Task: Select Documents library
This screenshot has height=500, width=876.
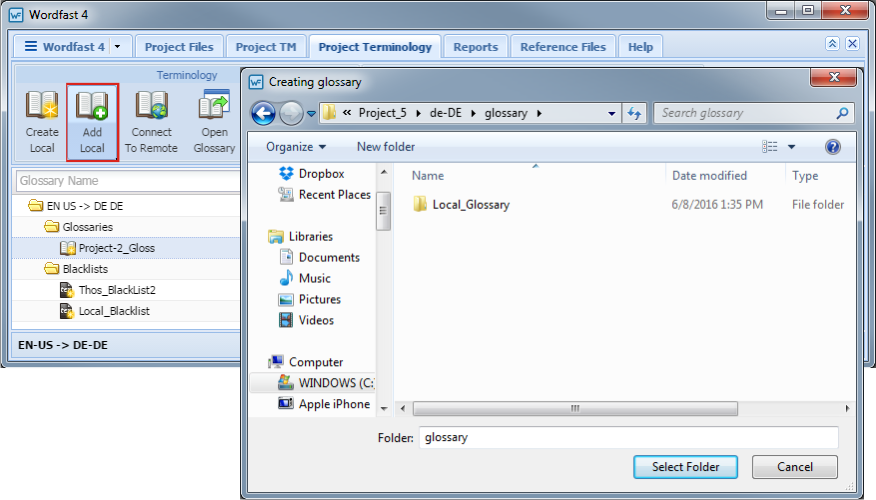Action: pos(319,258)
